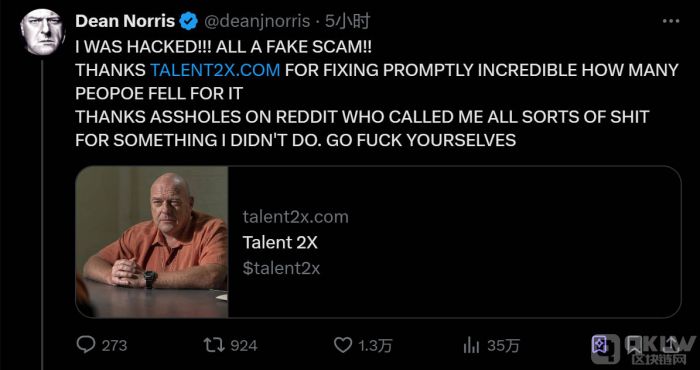Click the 1.3万 like count
Image resolution: width=700 pixels, height=370 pixels.
point(376,345)
